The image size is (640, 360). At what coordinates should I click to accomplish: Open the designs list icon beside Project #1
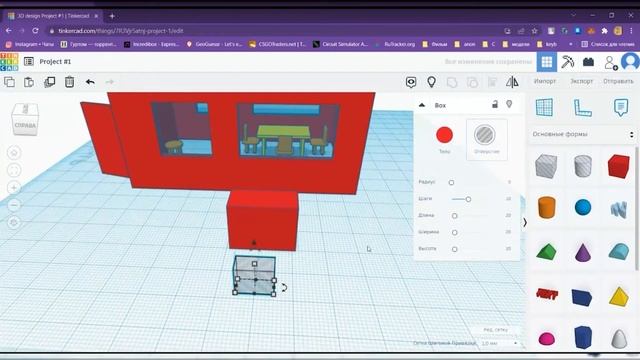(x=29, y=62)
